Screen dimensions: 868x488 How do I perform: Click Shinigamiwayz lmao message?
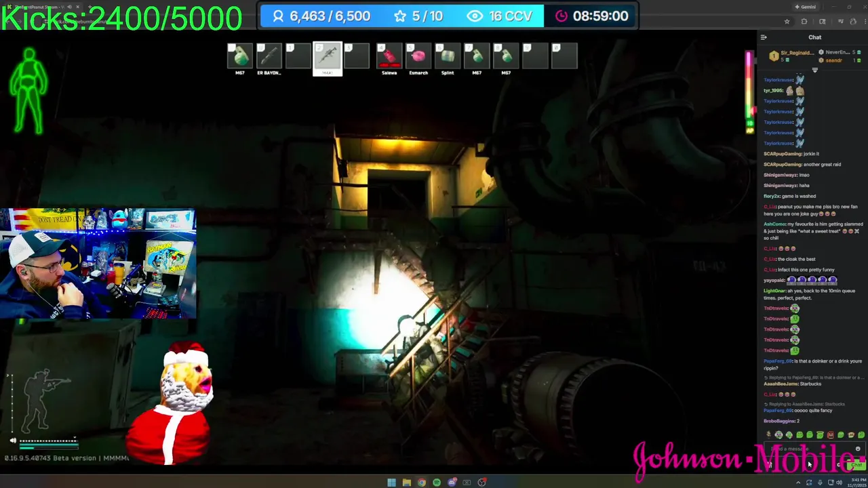tap(787, 175)
